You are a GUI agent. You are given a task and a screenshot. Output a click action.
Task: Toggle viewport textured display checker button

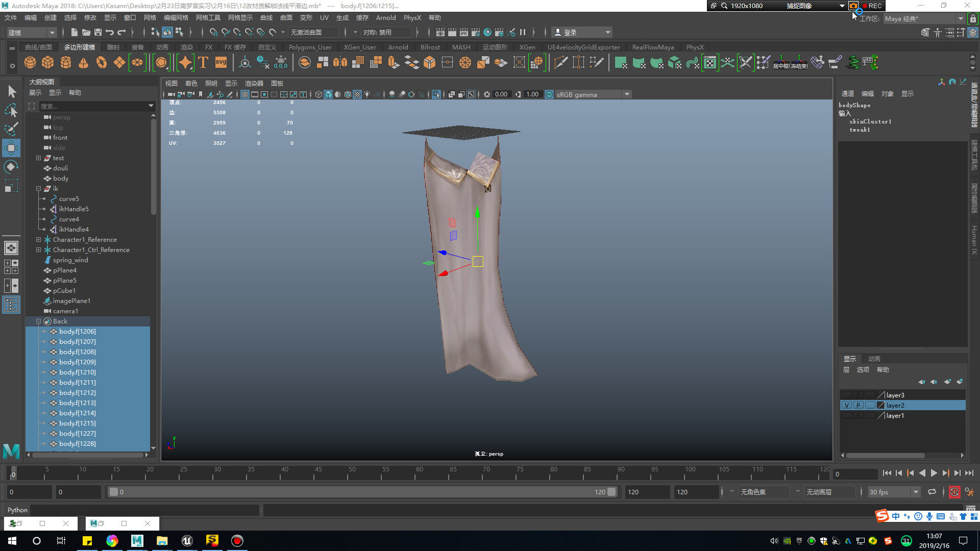pos(357,94)
